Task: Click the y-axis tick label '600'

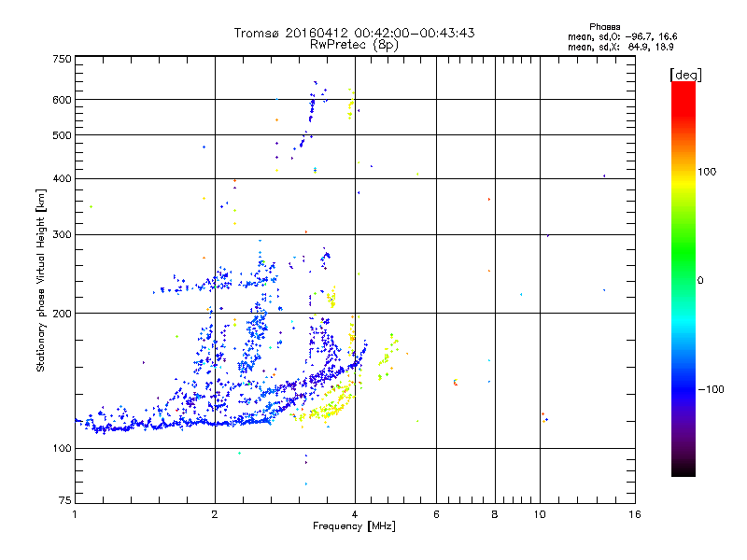Action: 62,100
